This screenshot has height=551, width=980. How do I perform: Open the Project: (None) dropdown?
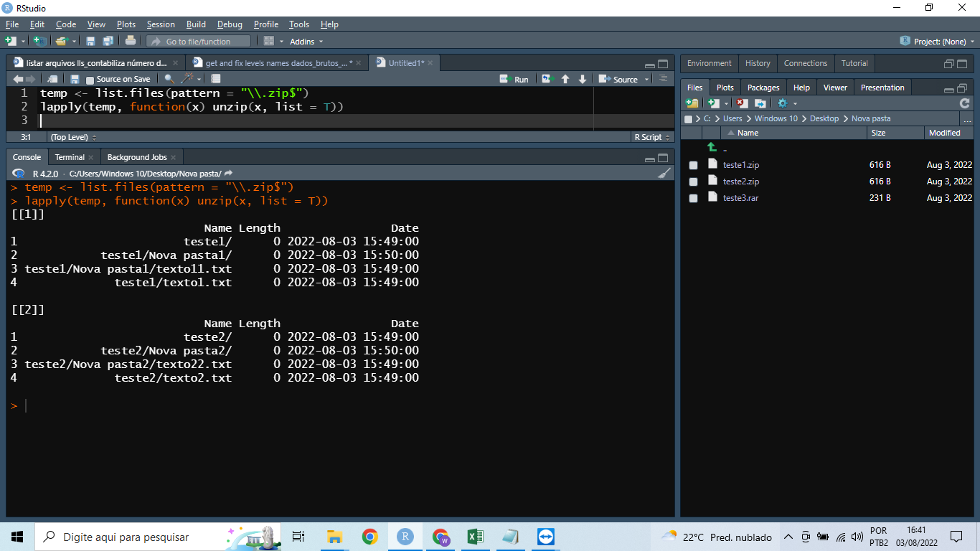936,42
